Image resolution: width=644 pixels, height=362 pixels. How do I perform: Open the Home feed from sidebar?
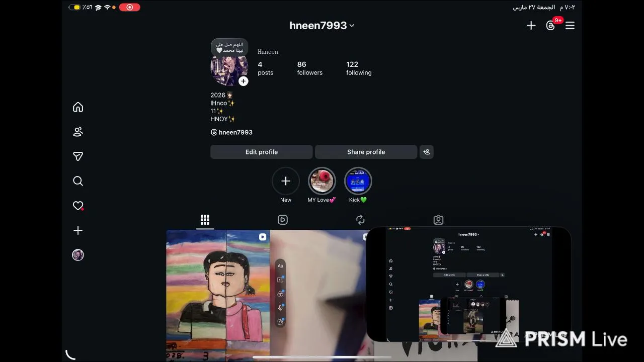pos(78,107)
